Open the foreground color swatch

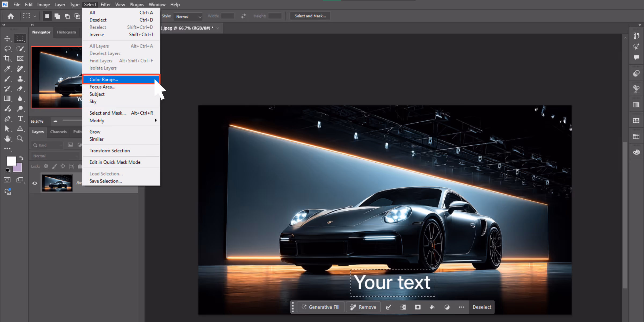11,161
